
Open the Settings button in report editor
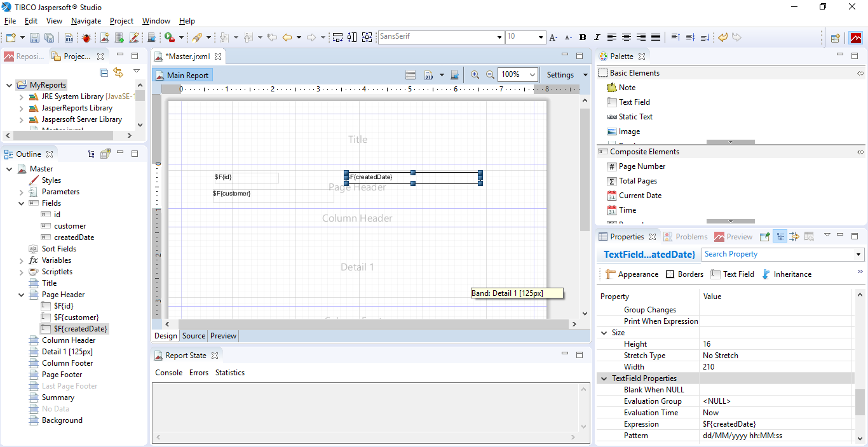(560, 75)
